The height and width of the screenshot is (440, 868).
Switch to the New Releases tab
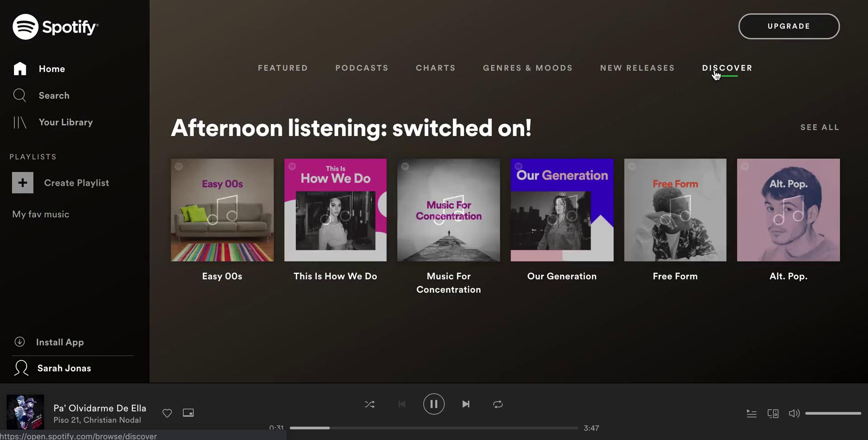point(637,68)
